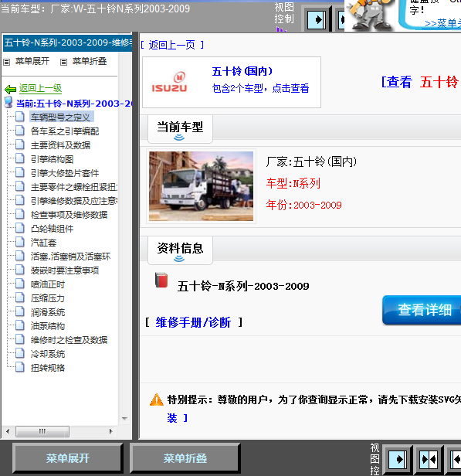461x476 pixels.
Task: Open 引擎大修垫片套件 tree entry
Action: click(x=65, y=173)
